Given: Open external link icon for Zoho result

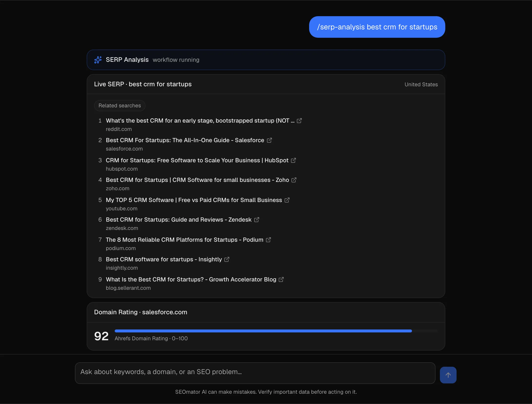Looking at the screenshot, I should click(294, 180).
